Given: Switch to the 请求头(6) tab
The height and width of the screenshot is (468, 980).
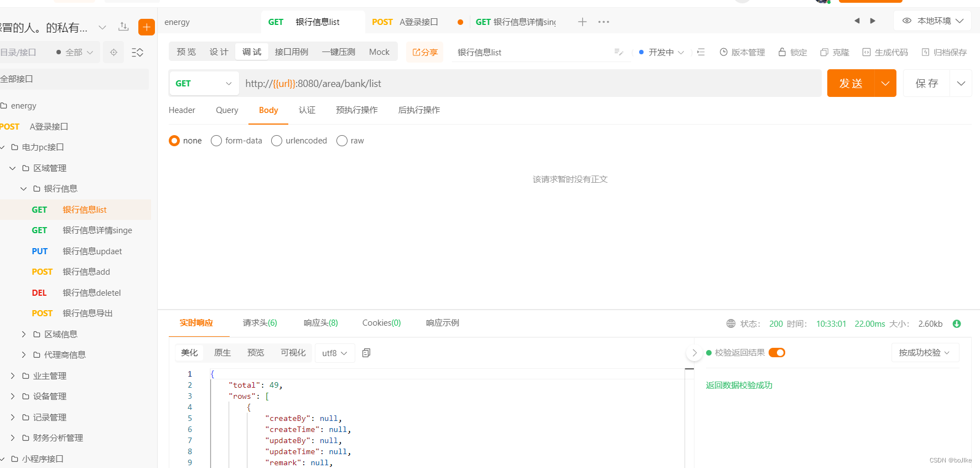Looking at the screenshot, I should tap(260, 323).
